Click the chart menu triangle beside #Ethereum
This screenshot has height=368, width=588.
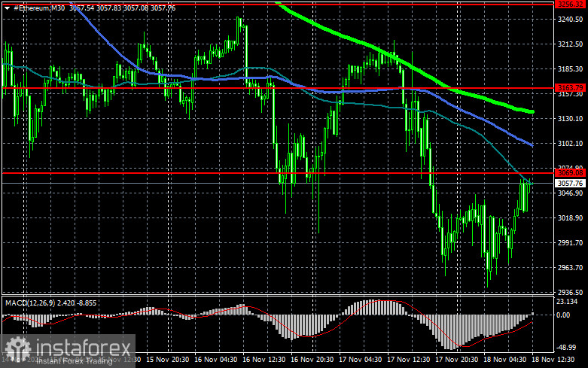click(x=7, y=8)
